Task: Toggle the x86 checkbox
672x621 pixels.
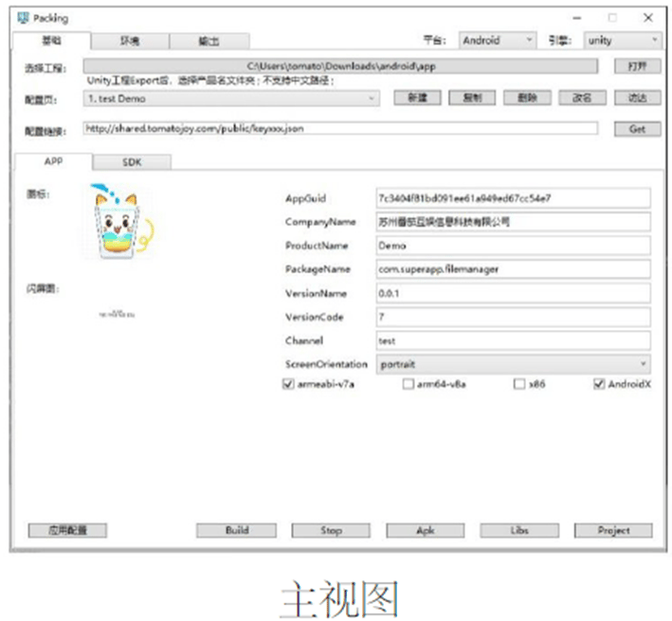Action: pos(518,385)
